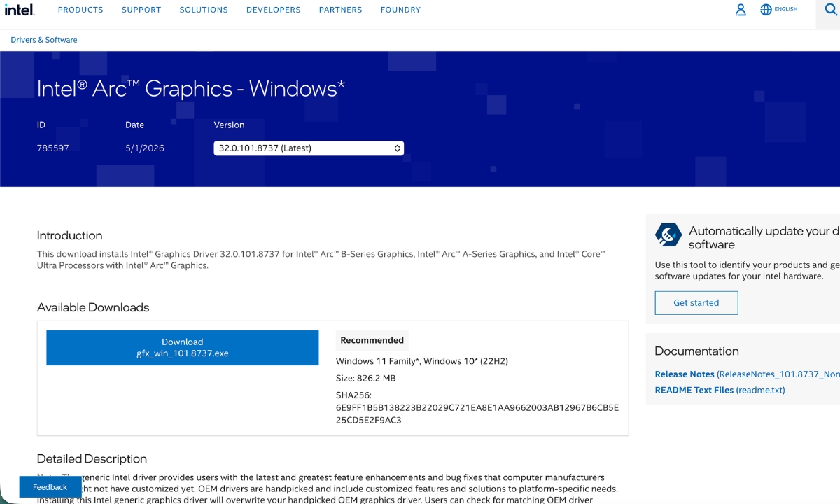Image resolution: width=840 pixels, height=504 pixels.
Task: Click the SHA256 hash value
Action: [477, 414]
